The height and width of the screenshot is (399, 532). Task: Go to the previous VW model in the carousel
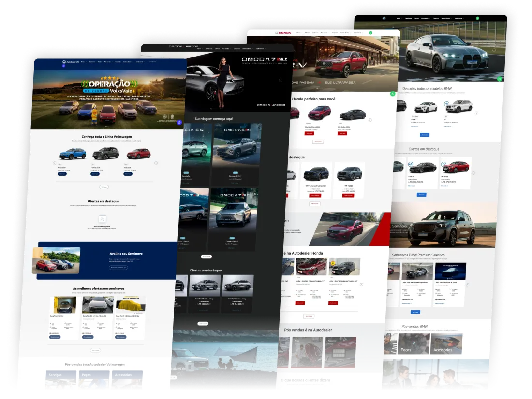pos(54,163)
